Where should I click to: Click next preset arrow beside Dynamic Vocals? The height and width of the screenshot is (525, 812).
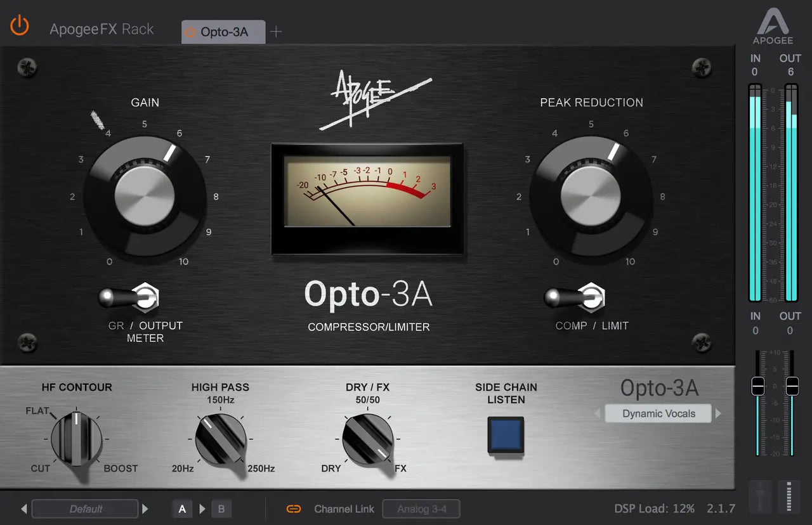(x=717, y=413)
